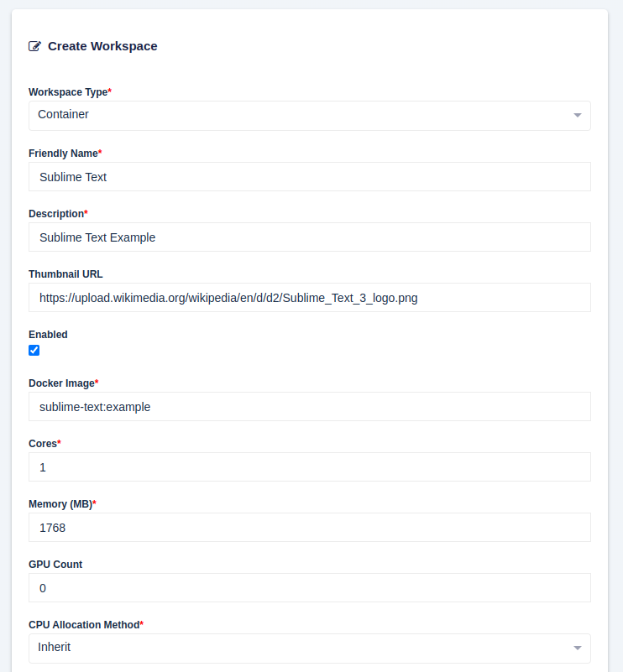
Task: Focus the Description field containing Sublime Text Example
Action: [x=310, y=237]
